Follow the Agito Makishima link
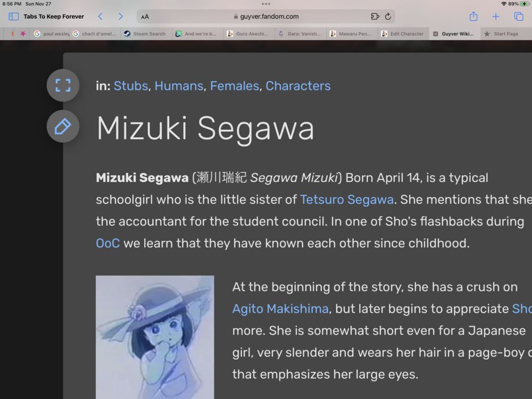Viewport: 532px width, 399px height. pyautogui.click(x=280, y=309)
